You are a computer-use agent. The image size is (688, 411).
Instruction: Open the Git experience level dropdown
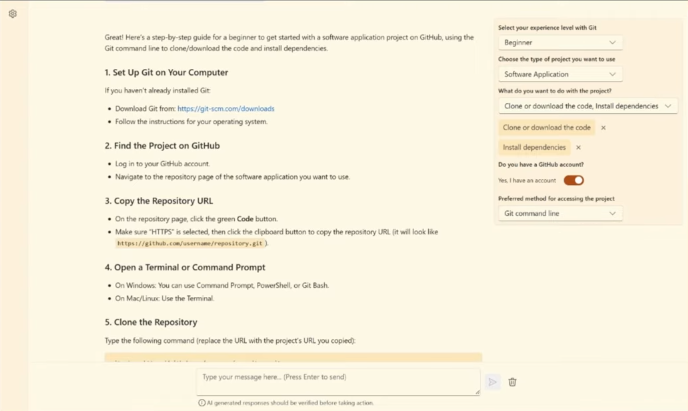560,43
